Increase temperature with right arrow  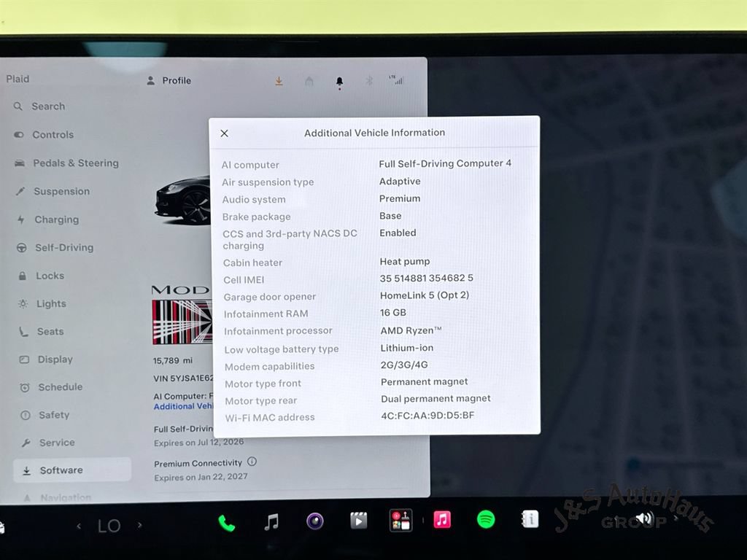[x=139, y=525]
